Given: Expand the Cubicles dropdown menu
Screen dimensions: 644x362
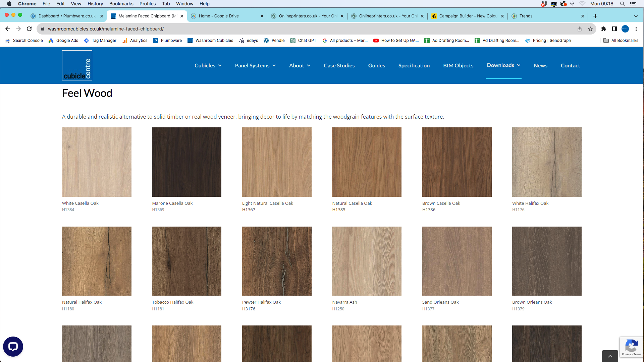Looking at the screenshot, I should point(208,66).
